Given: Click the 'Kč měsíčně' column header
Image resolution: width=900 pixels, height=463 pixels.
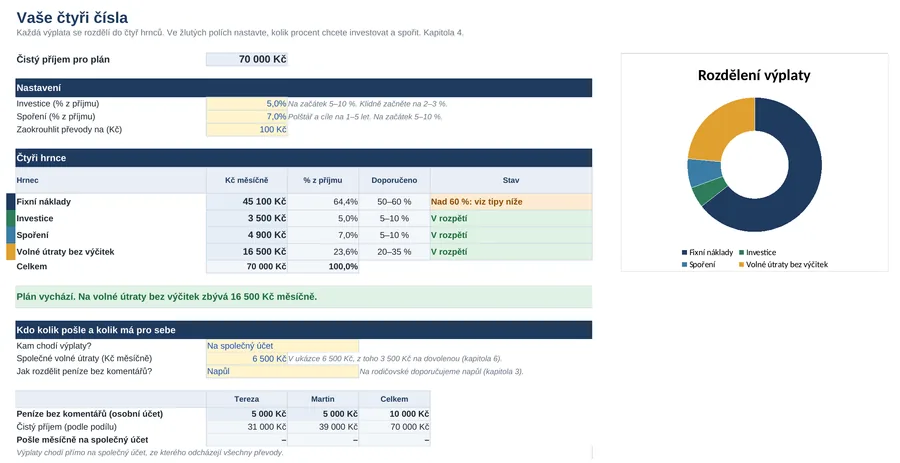Looking at the screenshot, I should (247, 180).
